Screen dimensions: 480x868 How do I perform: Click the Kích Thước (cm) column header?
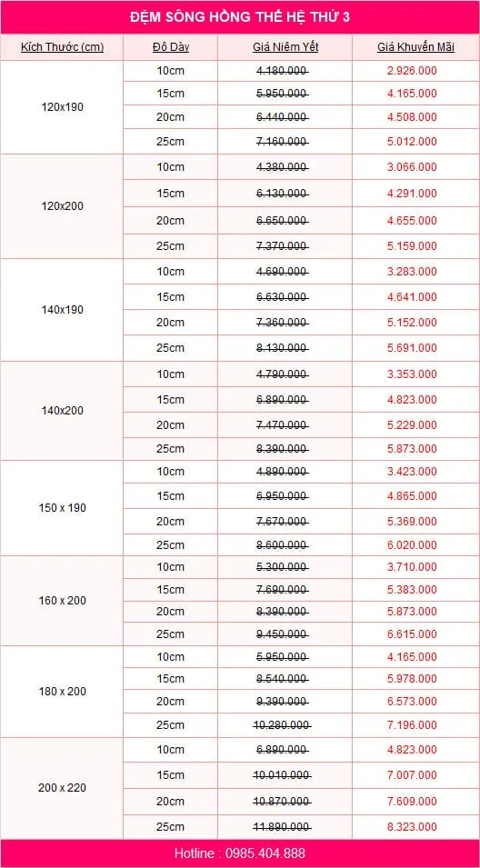tap(62, 47)
